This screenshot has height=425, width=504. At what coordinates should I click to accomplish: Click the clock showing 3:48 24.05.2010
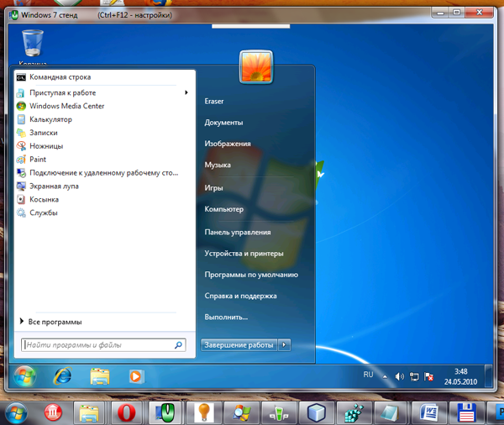[460, 376]
